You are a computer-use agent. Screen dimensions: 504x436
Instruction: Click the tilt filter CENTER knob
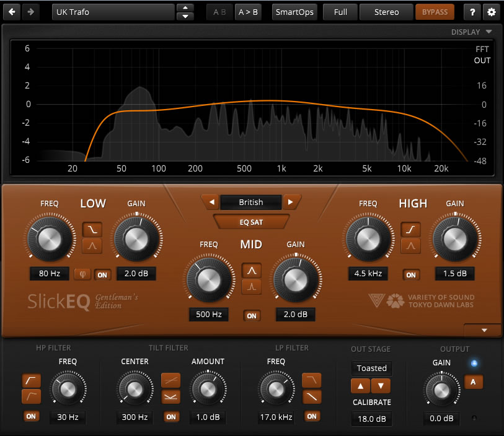pyautogui.click(x=135, y=389)
